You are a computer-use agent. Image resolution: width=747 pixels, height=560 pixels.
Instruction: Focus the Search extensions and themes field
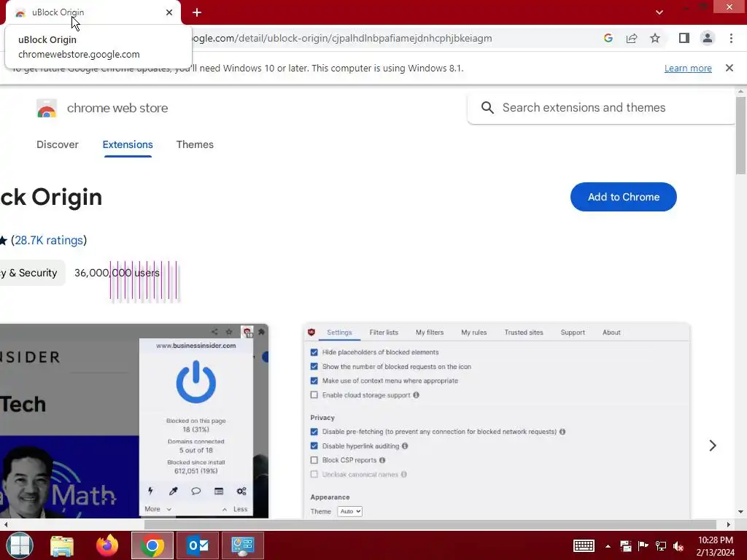pyautogui.click(x=601, y=108)
